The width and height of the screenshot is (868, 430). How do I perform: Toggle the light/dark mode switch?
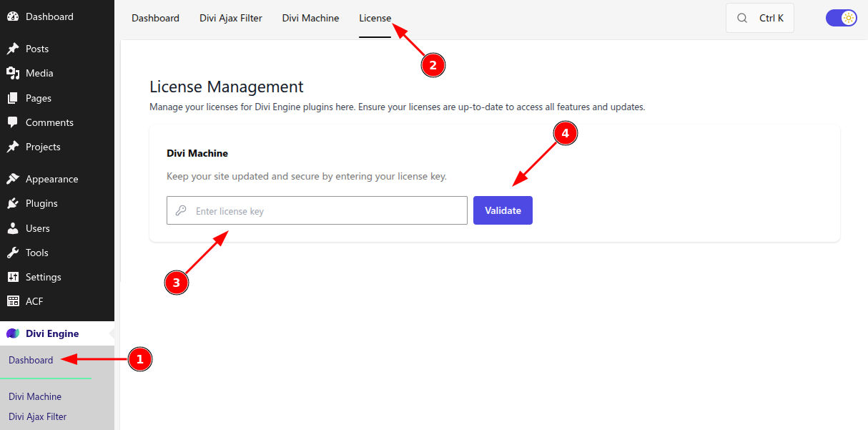click(x=841, y=18)
